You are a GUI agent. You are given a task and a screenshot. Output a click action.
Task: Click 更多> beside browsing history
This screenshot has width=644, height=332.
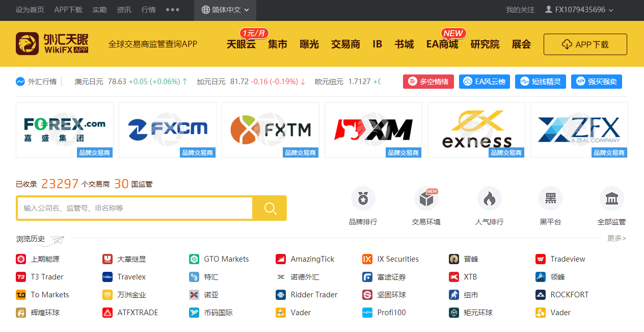click(616, 238)
